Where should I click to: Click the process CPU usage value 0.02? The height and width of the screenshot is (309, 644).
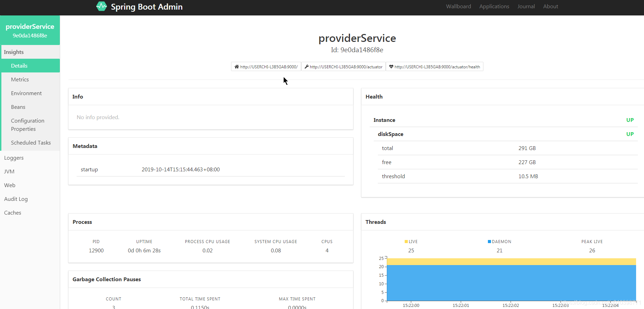click(x=207, y=250)
